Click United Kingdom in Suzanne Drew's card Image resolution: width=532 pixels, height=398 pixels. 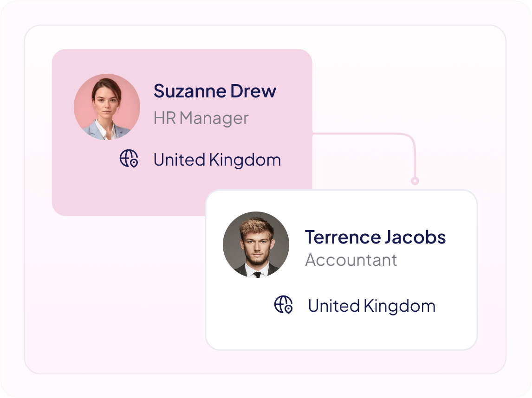pos(217,160)
